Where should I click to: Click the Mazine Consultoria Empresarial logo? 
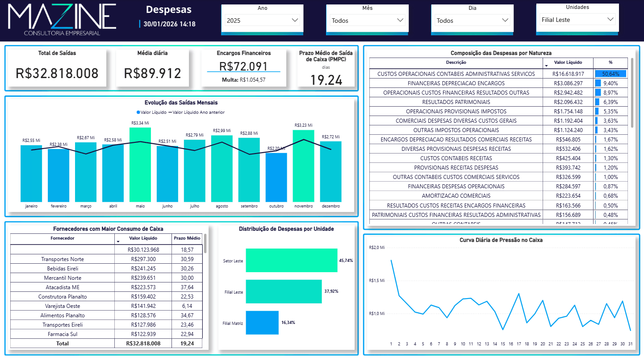(x=63, y=20)
